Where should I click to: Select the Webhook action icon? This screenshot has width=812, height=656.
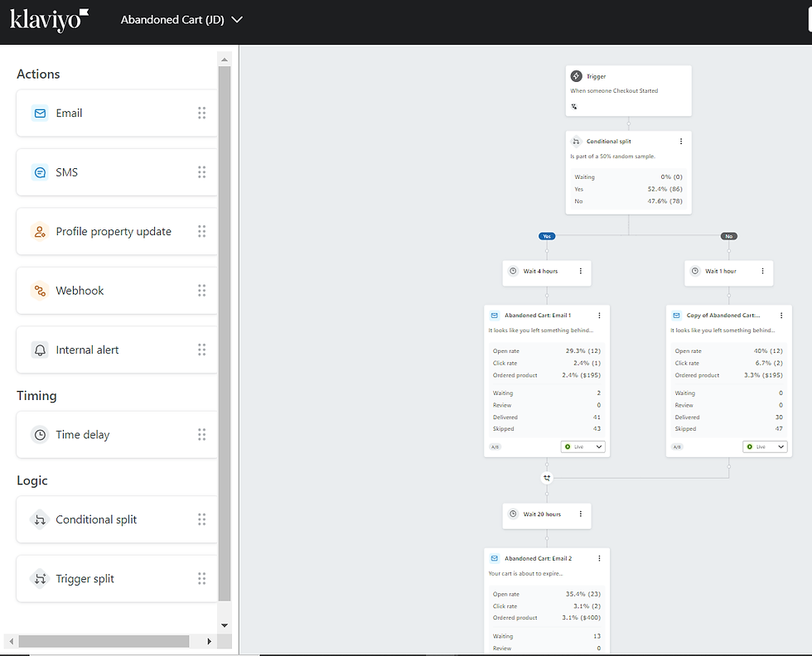click(40, 291)
